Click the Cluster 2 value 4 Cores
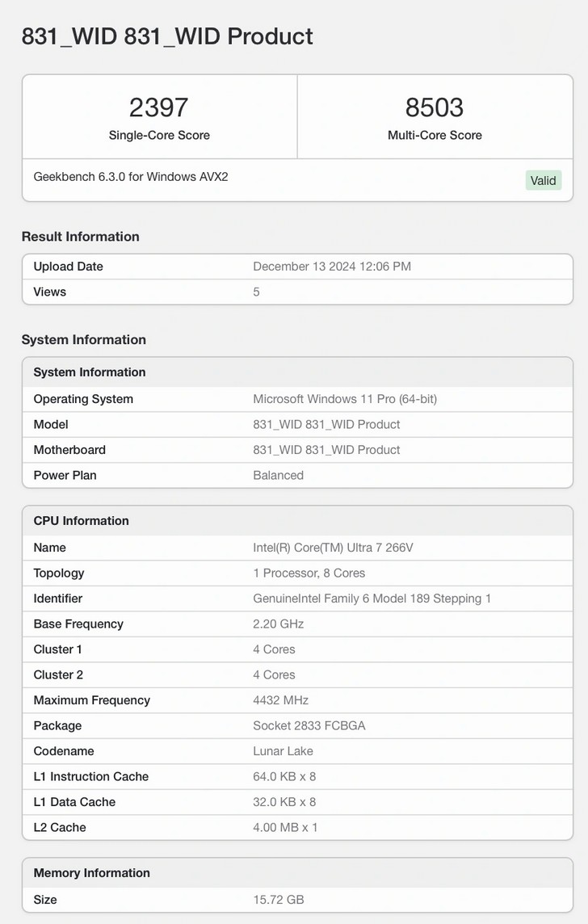Image resolution: width=588 pixels, height=924 pixels. point(274,674)
